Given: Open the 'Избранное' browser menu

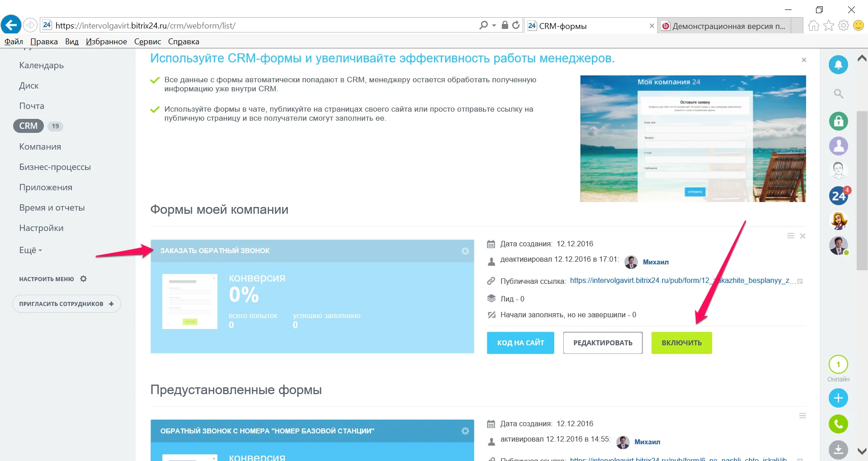Looking at the screenshot, I should tap(106, 42).
